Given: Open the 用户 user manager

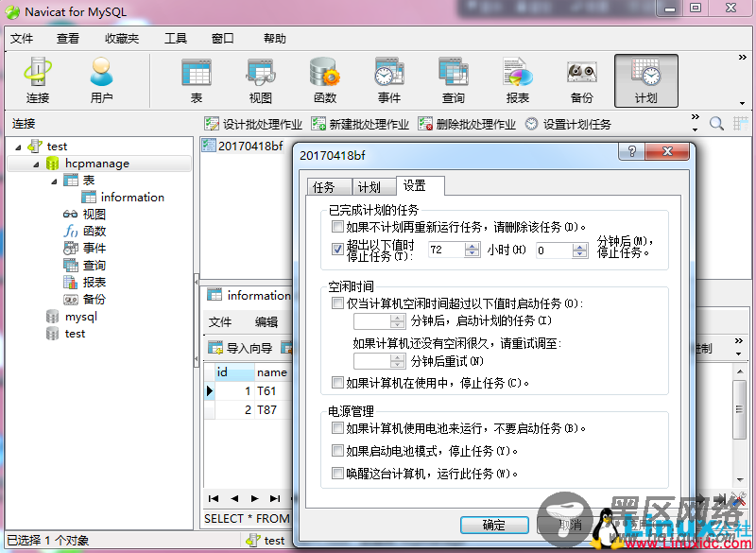Looking at the screenshot, I should [101, 80].
